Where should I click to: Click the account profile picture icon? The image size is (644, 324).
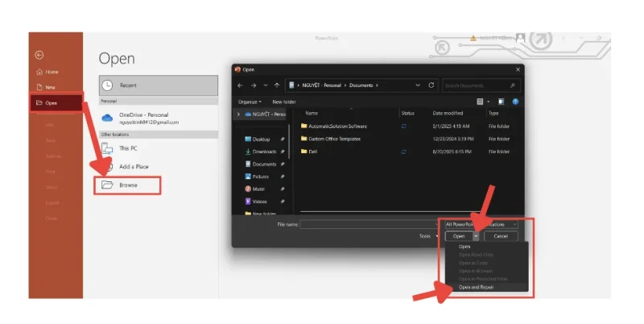point(520,38)
